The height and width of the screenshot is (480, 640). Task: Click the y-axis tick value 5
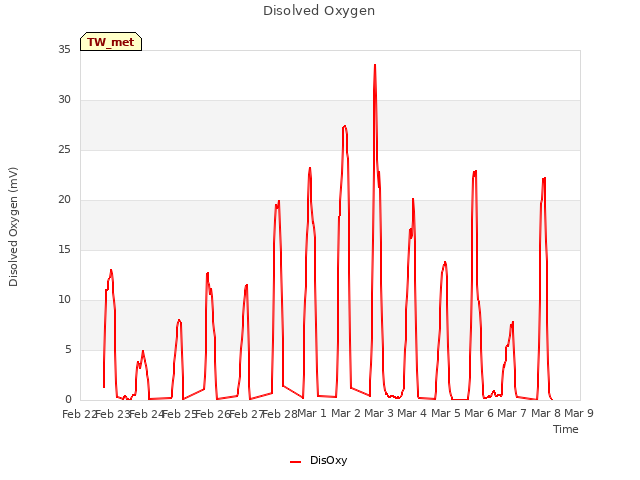click(x=68, y=350)
